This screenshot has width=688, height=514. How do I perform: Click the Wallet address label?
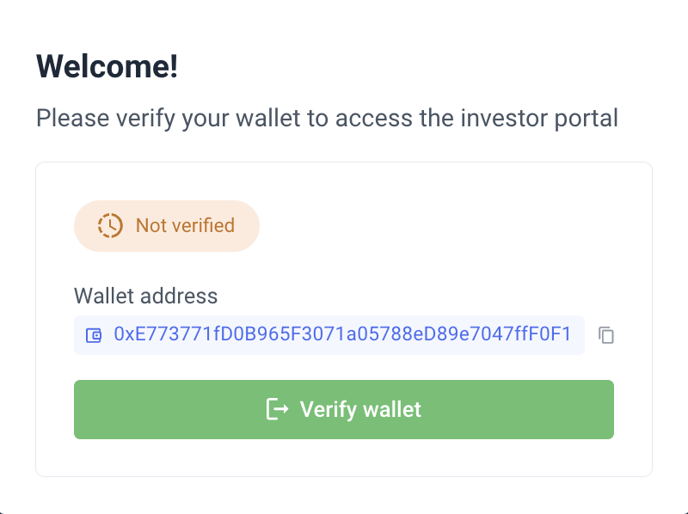point(146,296)
